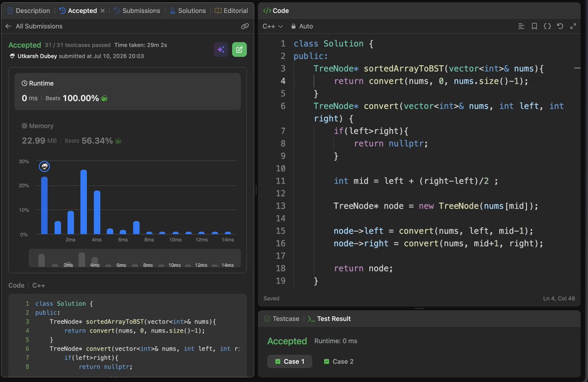Screen dimensions: 588x382
Task: Open the Testcase tab
Action: coord(282,319)
